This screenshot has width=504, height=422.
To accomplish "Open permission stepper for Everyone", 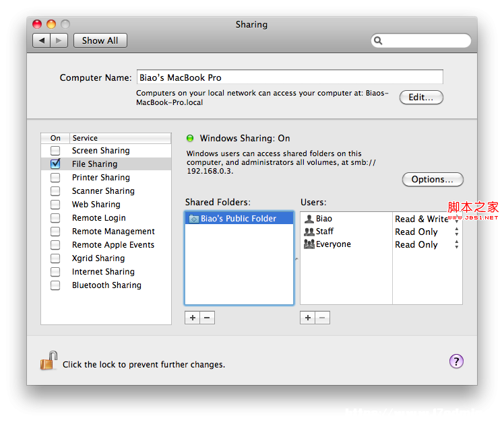I will 456,244.
